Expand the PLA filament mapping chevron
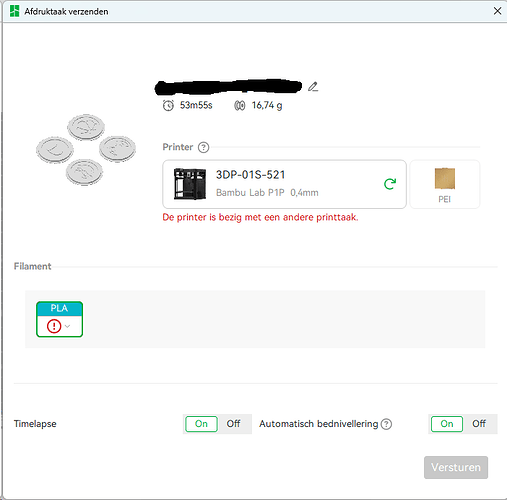507x500 pixels. tap(68, 326)
